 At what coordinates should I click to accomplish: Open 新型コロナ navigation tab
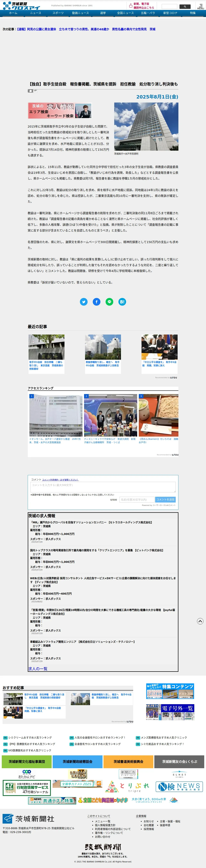coord(170,13)
